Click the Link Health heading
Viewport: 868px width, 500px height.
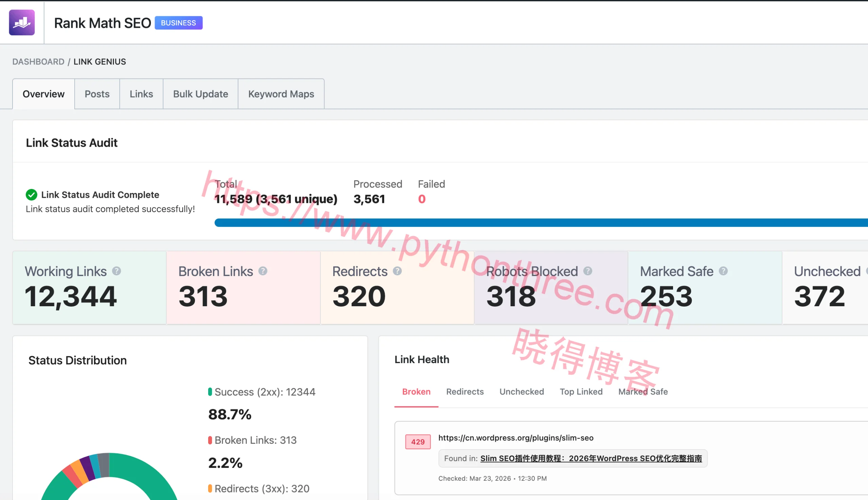point(422,359)
